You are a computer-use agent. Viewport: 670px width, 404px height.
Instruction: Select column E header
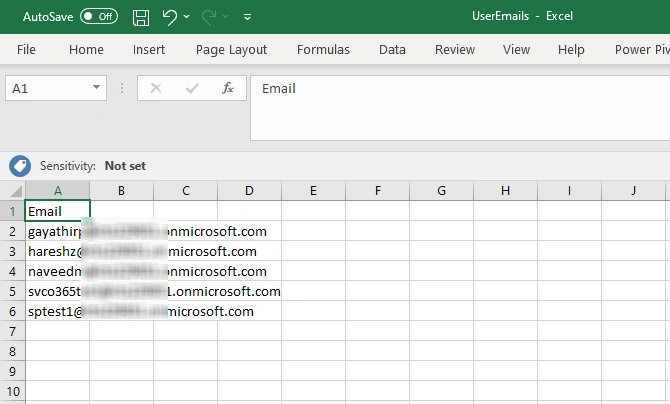313,191
